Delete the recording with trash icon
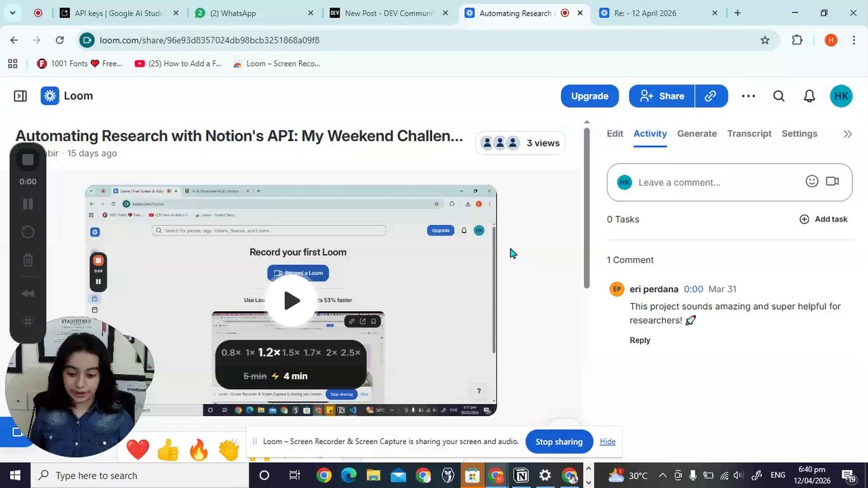The image size is (868, 488). point(28,260)
